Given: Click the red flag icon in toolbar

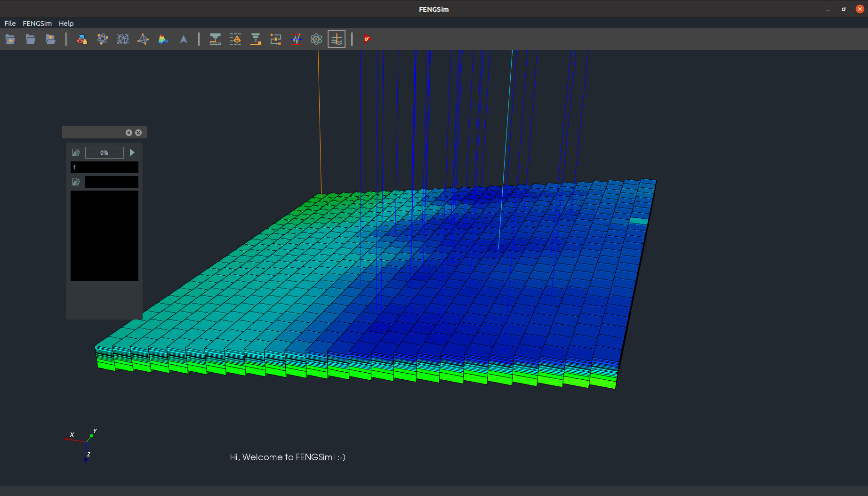Looking at the screenshot, I should pyautogui.click(x=367, y=40).
